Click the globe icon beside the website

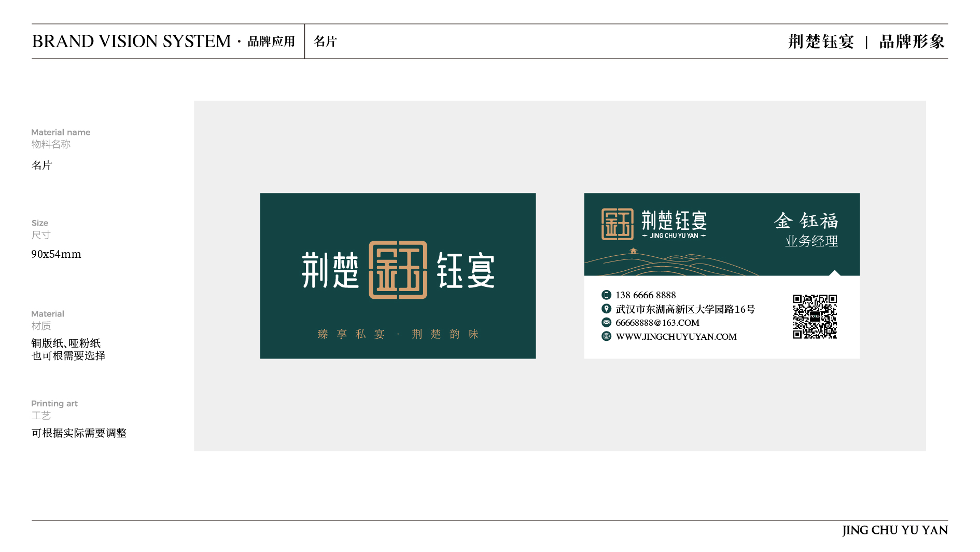[x=606, y=336]
